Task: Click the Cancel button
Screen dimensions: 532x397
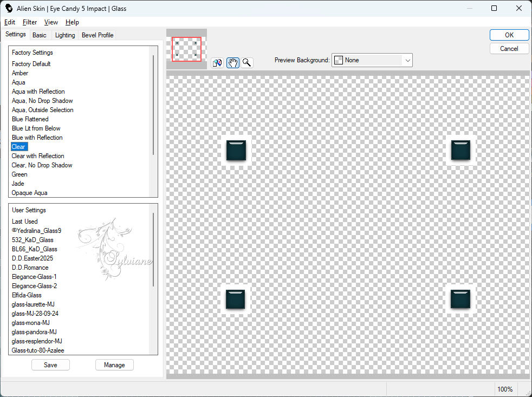Action: coord(509,49)
